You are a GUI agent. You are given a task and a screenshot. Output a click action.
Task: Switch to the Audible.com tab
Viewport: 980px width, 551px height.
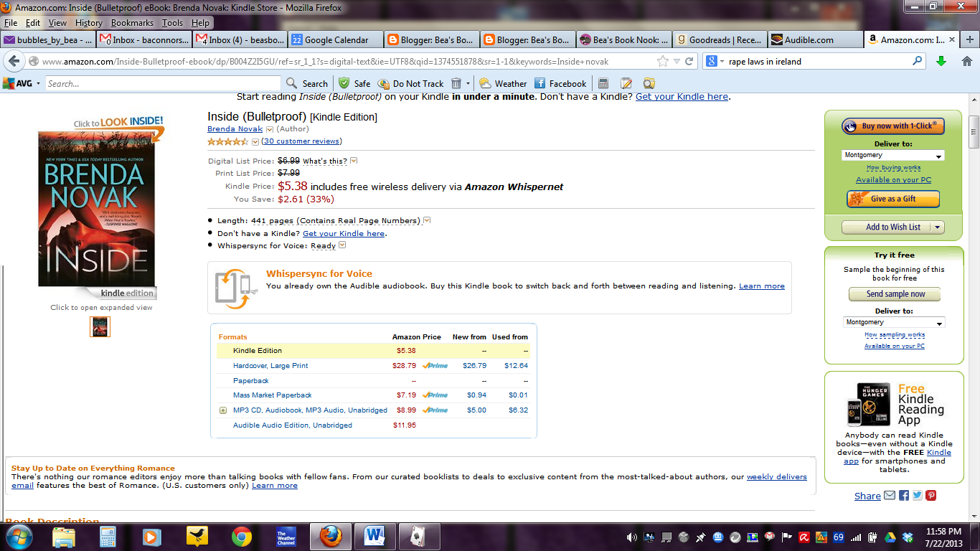[815, 40]
